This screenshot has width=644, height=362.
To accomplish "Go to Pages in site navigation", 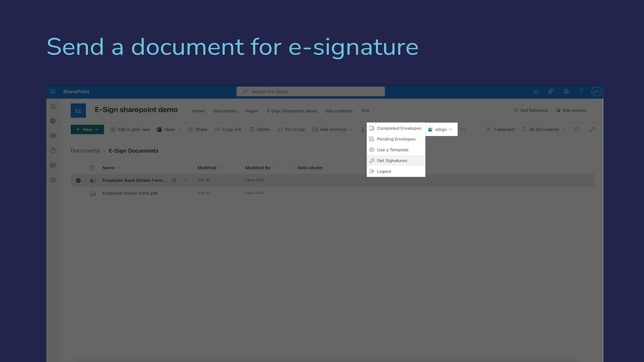I will 252,111.
